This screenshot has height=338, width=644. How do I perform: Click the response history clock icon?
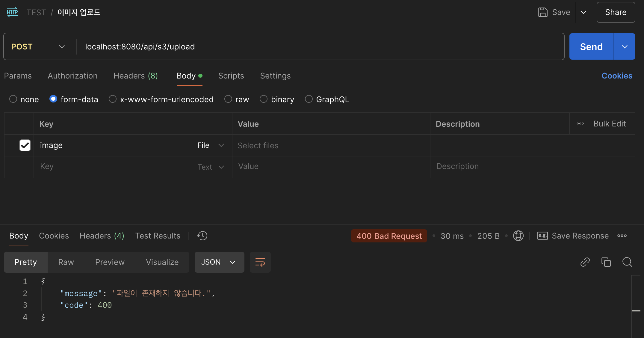(202, 236)
